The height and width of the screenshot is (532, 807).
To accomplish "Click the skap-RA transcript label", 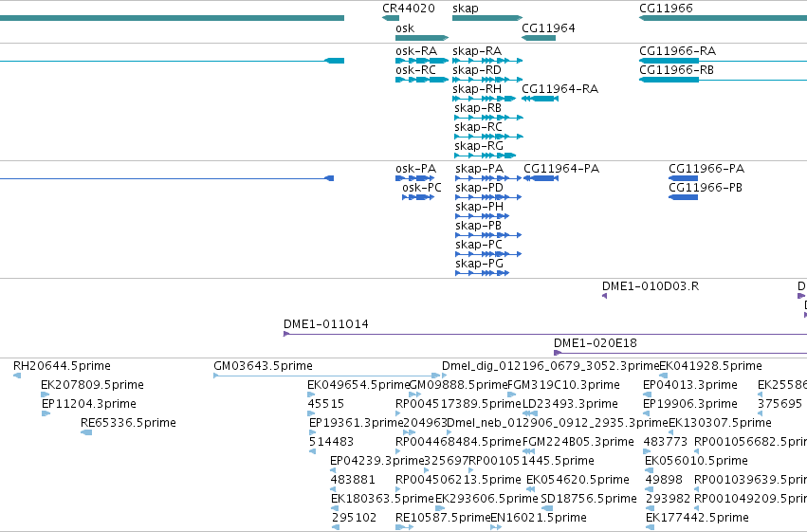I will pos(477,51).
